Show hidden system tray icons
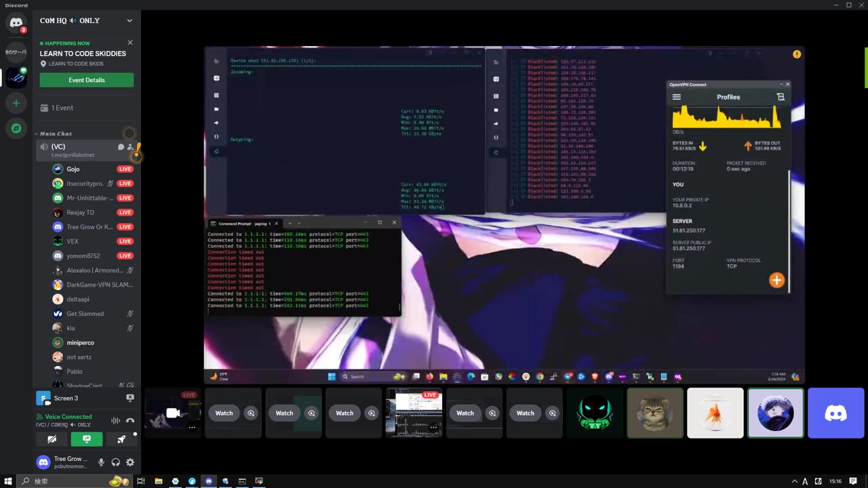 795,481
